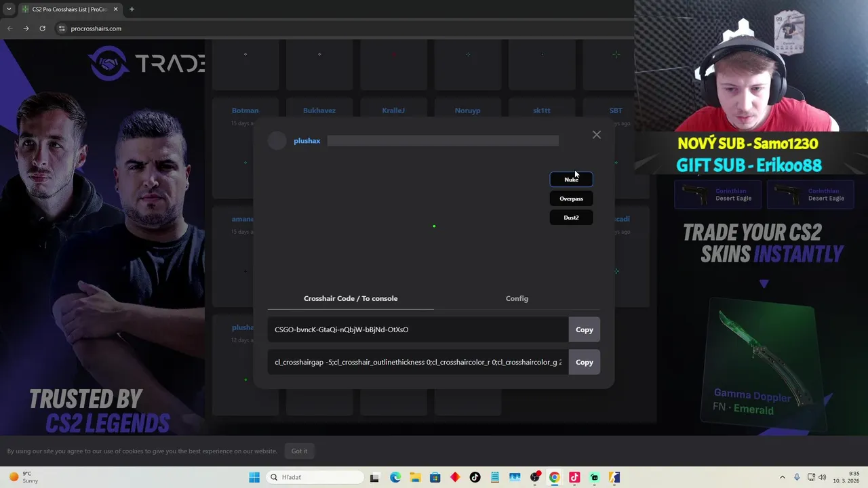Open OBS Studio from taskbar

point(535,477)
